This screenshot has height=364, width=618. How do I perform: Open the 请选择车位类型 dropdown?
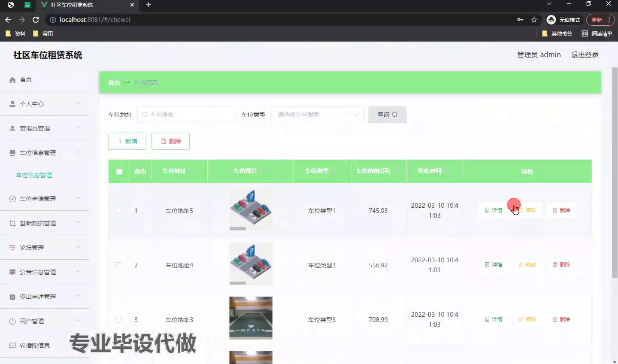tap(317, 115)
